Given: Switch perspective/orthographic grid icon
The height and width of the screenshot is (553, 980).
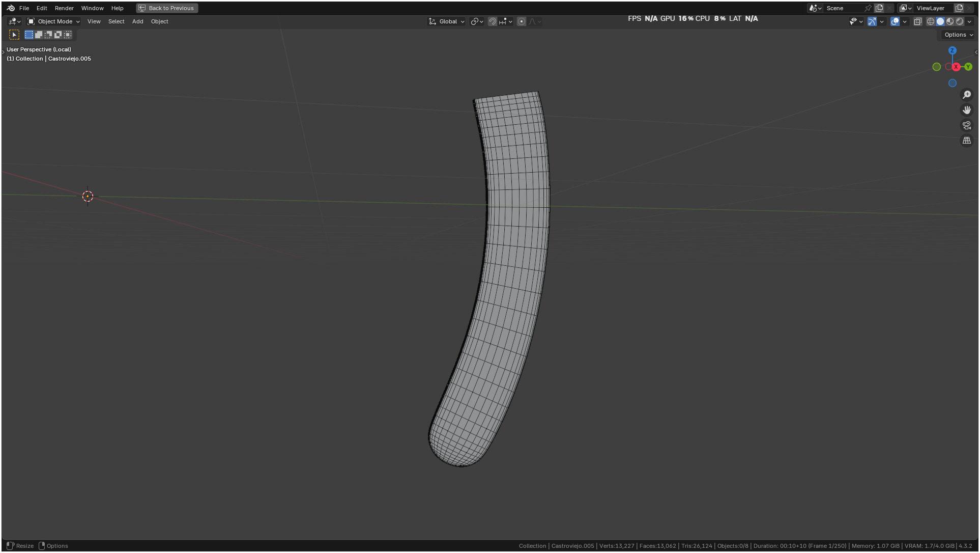Looking at the screenshot, I should 967,141.
